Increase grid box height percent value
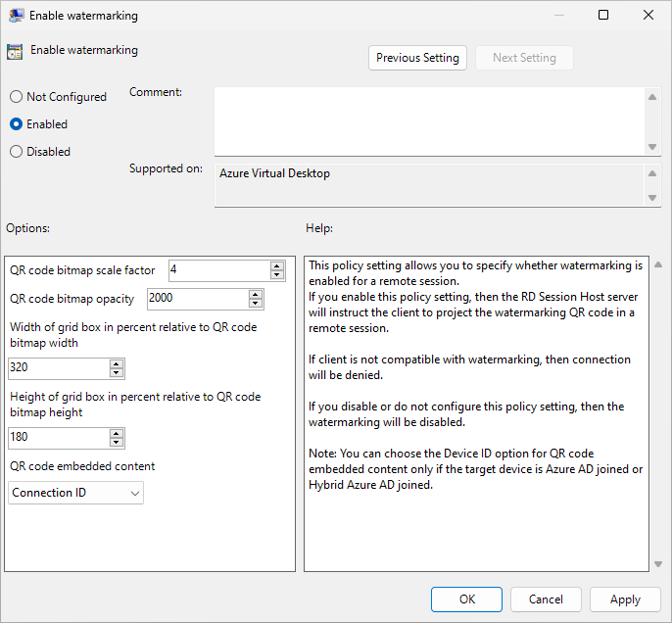Viewport: 672px width, 623px height. click(117, 433)
